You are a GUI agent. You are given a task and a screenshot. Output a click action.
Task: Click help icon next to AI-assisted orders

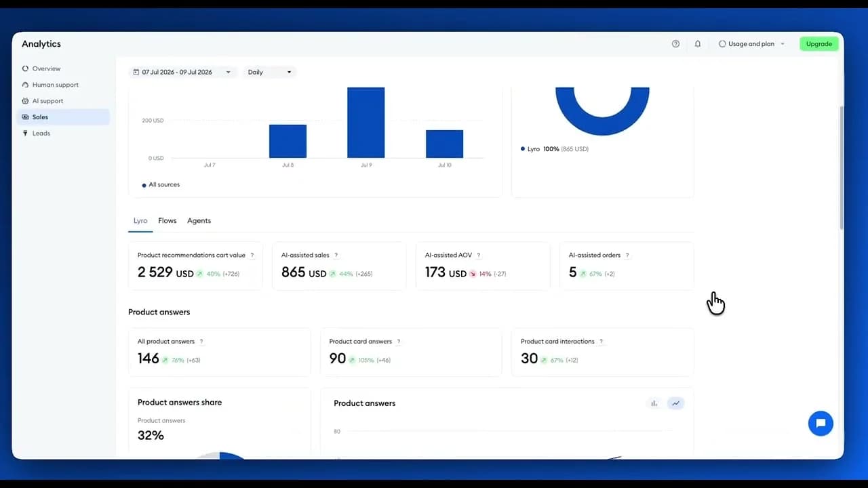coord(627,256)
